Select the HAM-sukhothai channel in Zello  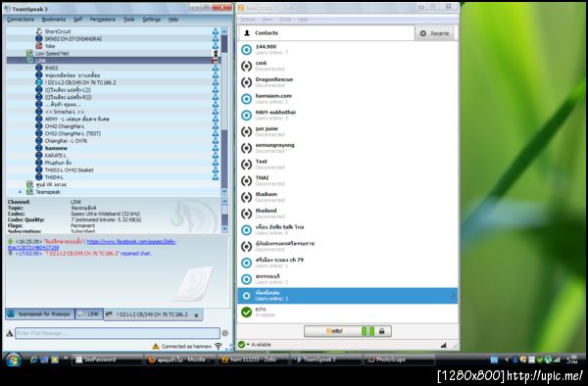click(348, 115)
